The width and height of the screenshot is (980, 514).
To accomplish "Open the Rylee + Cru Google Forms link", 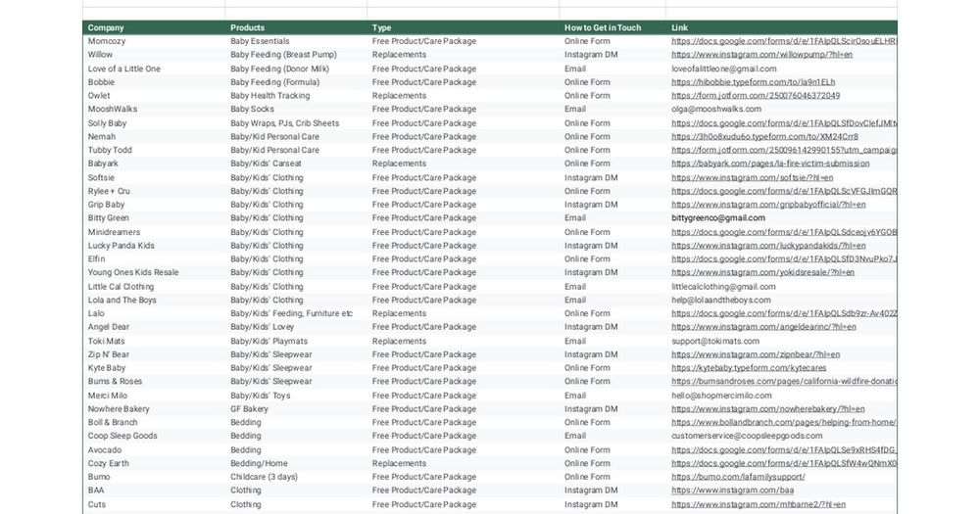I will click(784, 192).
